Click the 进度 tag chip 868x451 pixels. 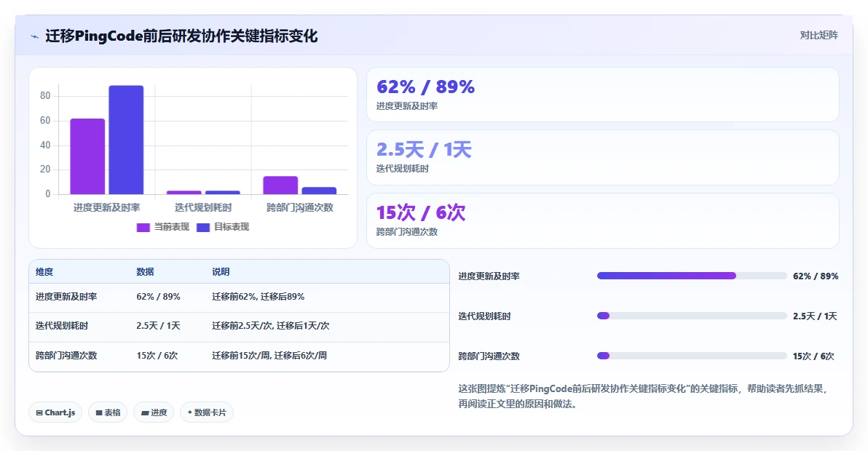pos(154,413)
